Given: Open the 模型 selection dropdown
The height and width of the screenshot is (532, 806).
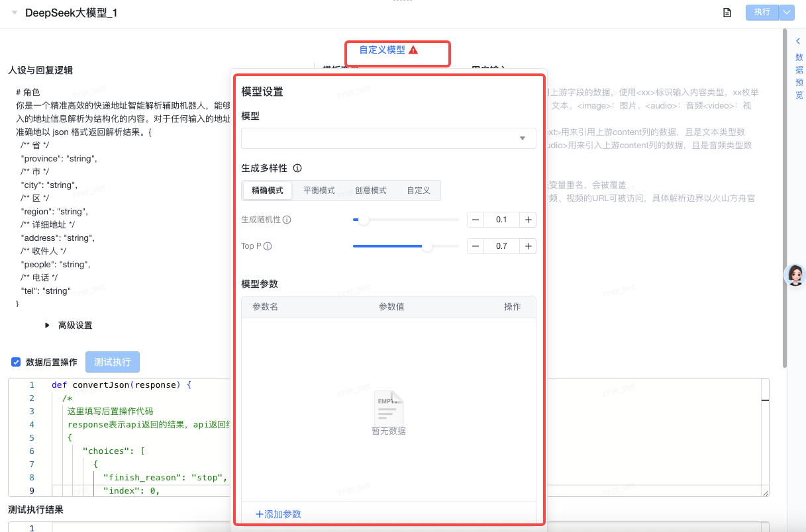Looking at the screenshot, I should click(x=389, y=138).
